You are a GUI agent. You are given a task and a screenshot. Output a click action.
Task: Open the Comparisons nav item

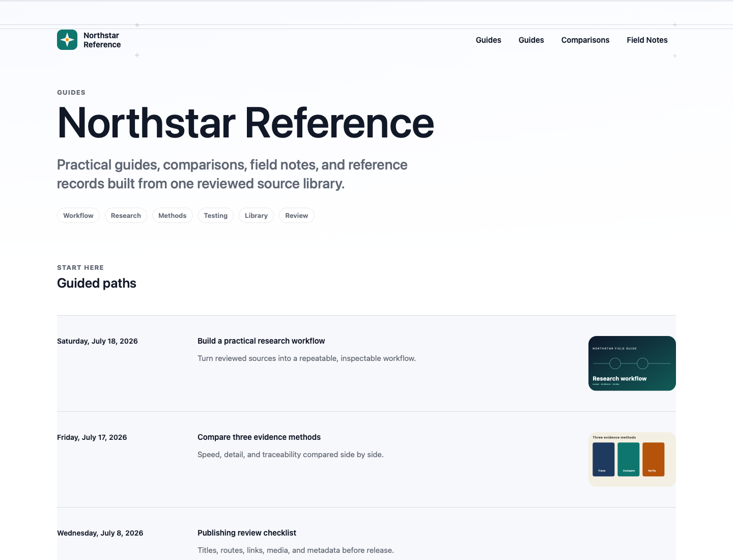[x=585, y=40]
